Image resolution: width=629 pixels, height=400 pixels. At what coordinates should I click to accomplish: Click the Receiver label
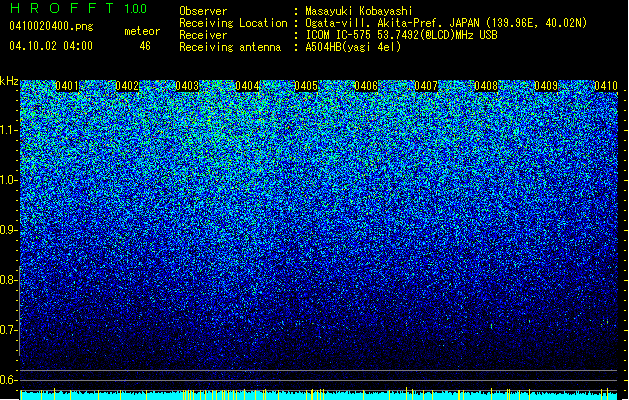pos(203,35)
